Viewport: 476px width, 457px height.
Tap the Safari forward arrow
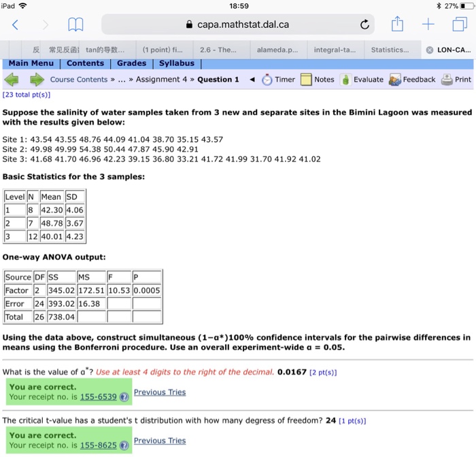click(46, 24)
